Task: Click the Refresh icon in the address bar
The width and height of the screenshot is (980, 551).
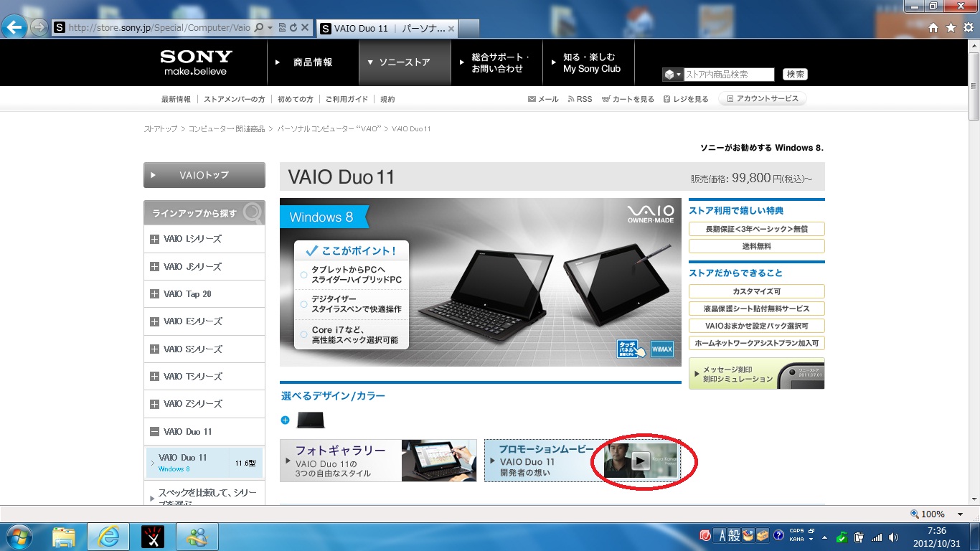Action: coord(293,28)
